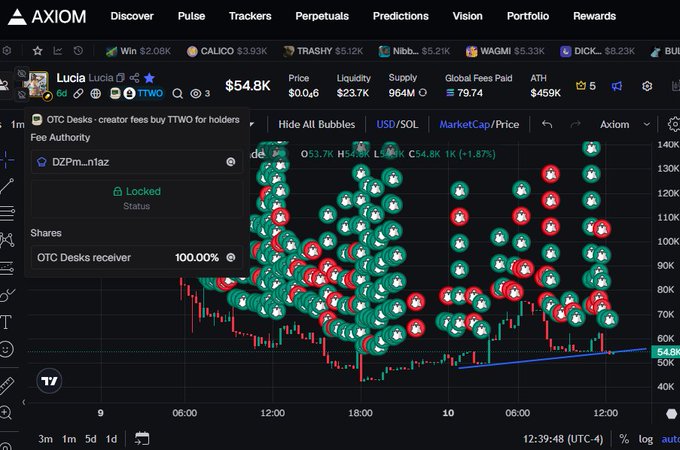
Task: Click the crown icon showing 5
Action: click(585, 86)
